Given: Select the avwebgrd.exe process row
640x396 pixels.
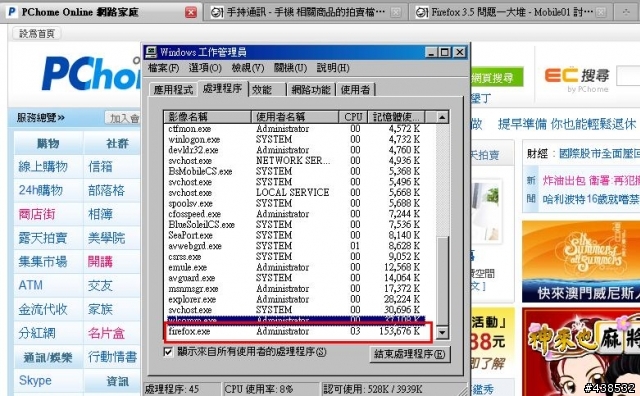Looking at the screenshot, I should (x=294, y=246).
